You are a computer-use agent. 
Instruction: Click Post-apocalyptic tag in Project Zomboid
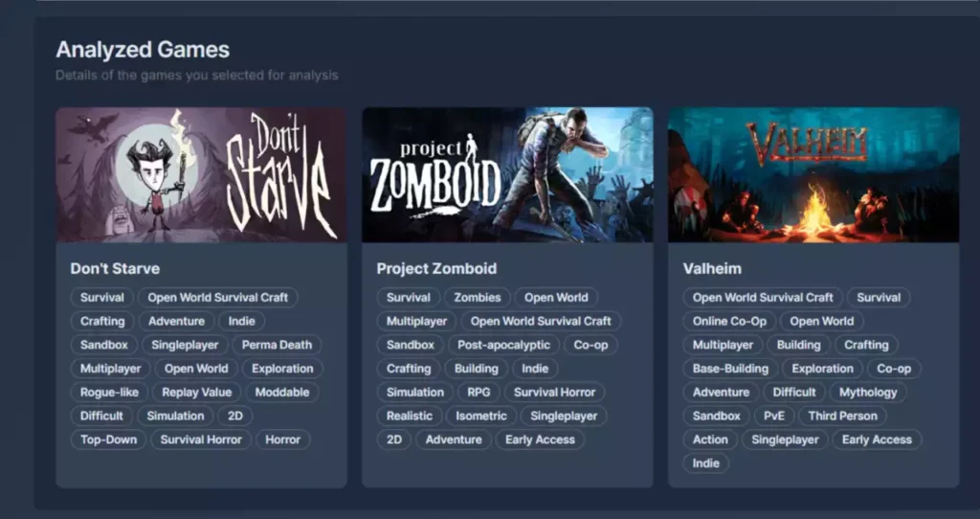(x=503, y=345)
